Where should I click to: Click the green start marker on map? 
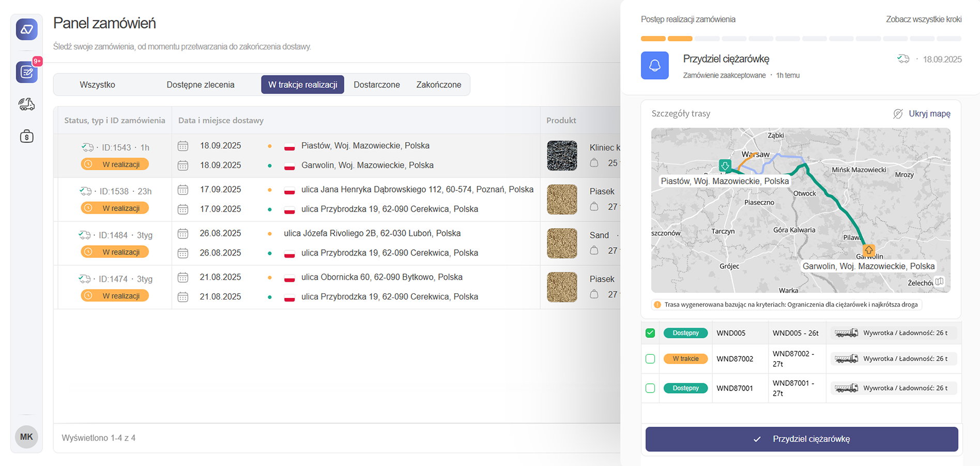725,166
